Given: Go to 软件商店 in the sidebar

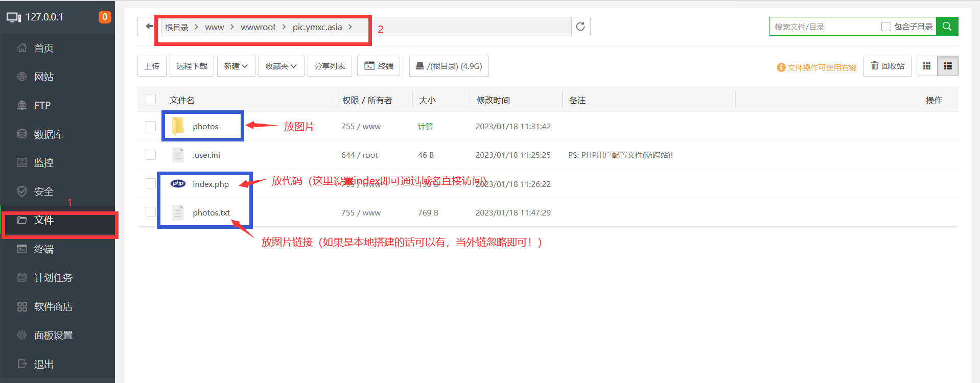Looking at the screenshot, I should point(53,306).
